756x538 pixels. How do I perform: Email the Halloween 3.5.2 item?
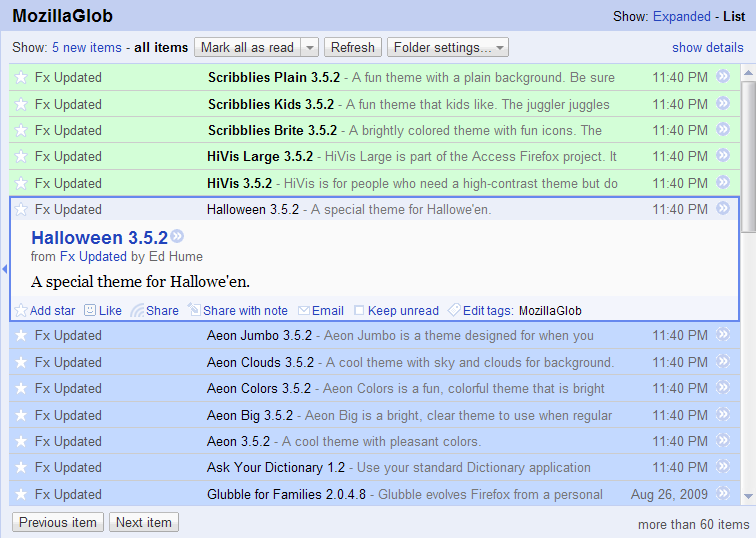point(321,310)
